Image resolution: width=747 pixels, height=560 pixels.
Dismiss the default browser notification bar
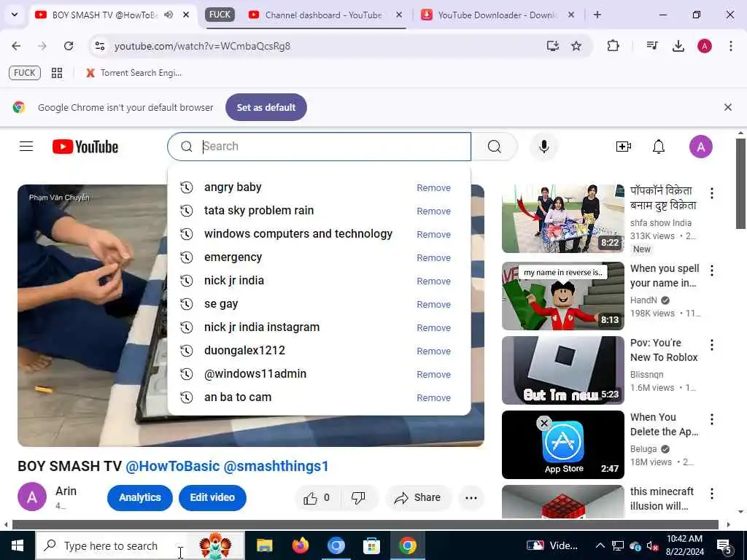pyautogui.click(x=727, y=107)
